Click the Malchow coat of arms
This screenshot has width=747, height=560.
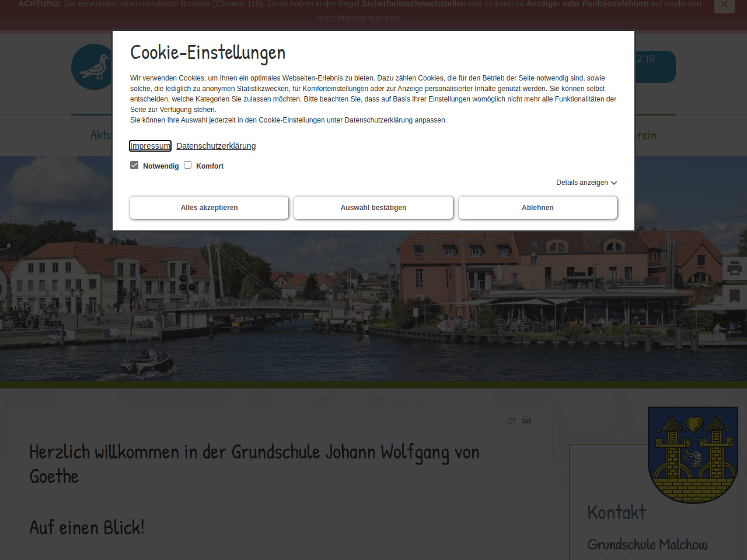click(693, 454)
